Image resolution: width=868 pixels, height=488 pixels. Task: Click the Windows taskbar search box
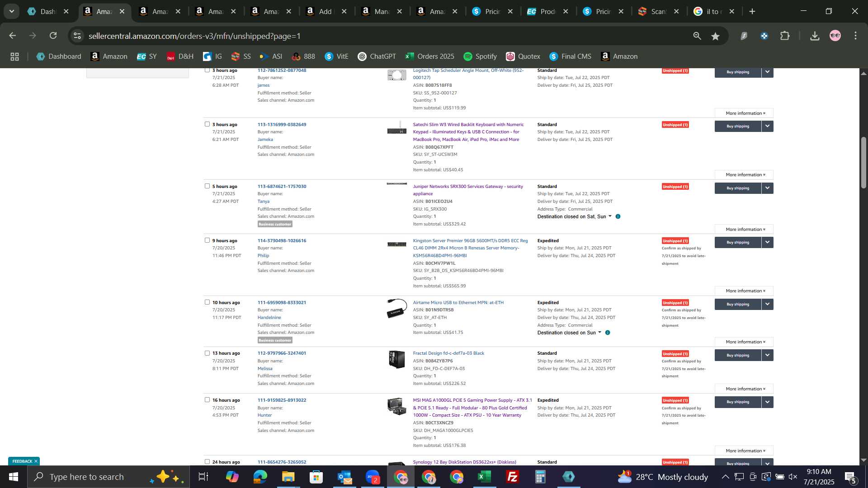[x=108, y=477]
